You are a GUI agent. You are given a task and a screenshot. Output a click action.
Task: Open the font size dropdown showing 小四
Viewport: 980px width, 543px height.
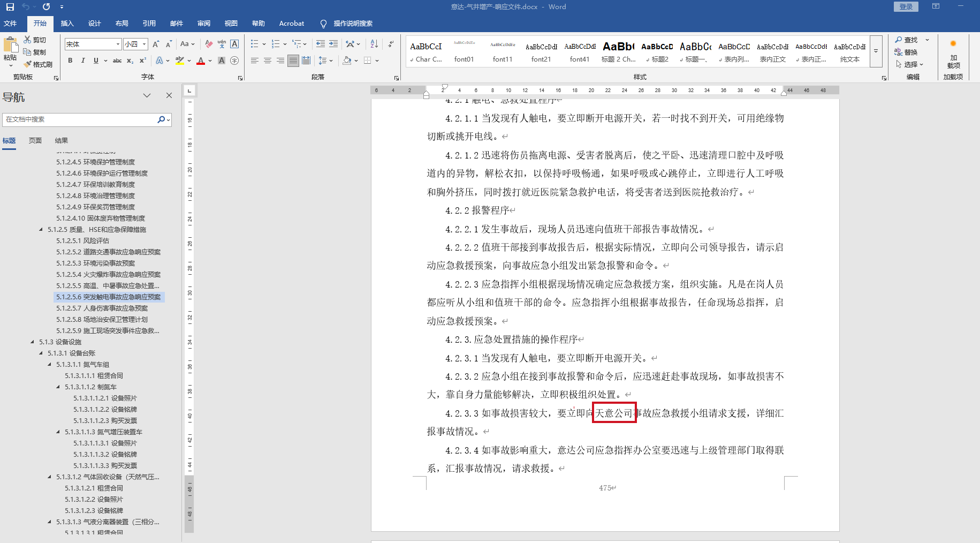[145, 44]
